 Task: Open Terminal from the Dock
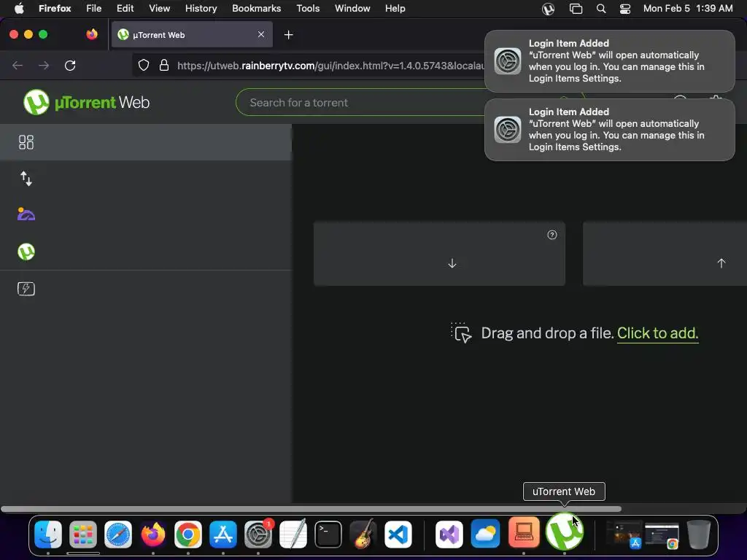[328, 534]
